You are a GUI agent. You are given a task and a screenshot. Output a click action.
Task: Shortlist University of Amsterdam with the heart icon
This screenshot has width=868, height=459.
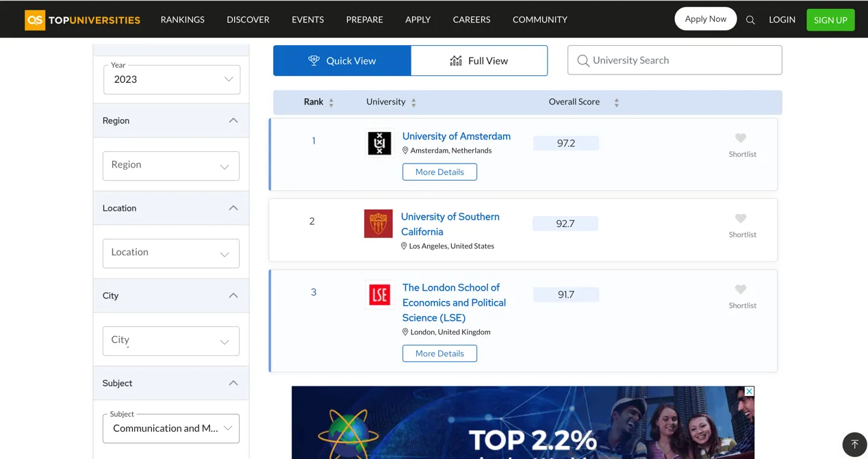pos(741,138)
